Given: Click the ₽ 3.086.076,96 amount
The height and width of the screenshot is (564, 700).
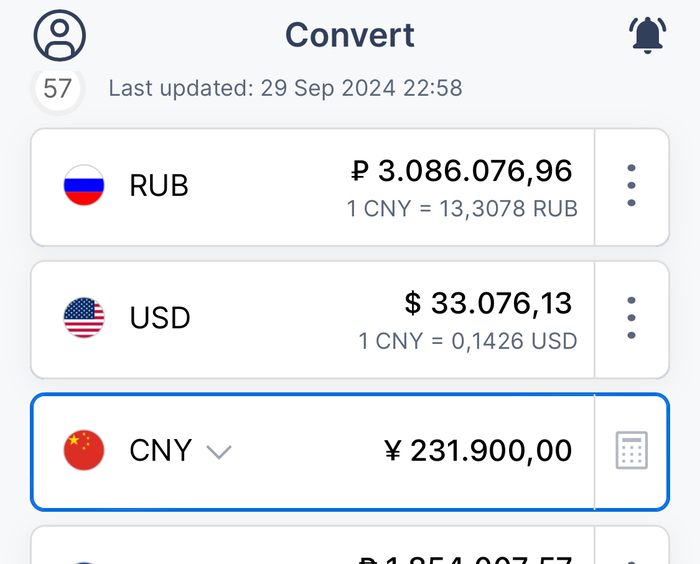Looking at the screenshot, I should tap(462, 171).
